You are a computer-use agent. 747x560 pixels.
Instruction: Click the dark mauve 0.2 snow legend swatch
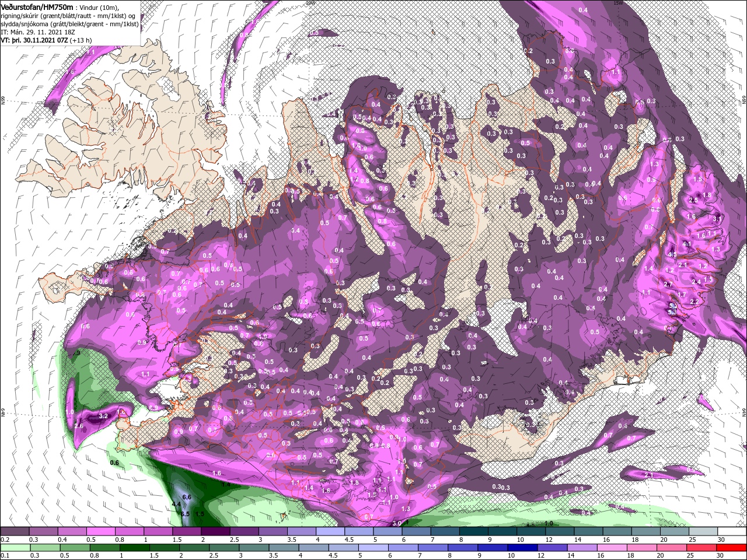(x=15, y=531)
